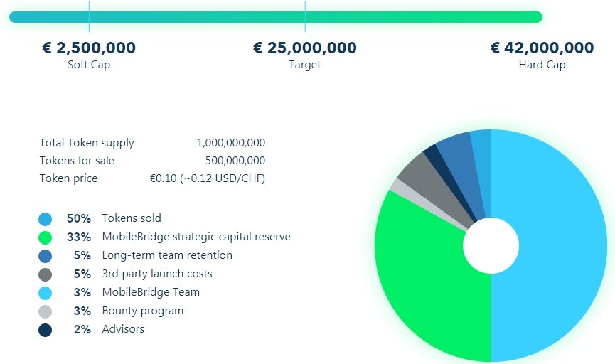Viewport: 615px width, 364px height.
Task: Click the Soft Cap marker on progress bar
Action: point(89,17)
